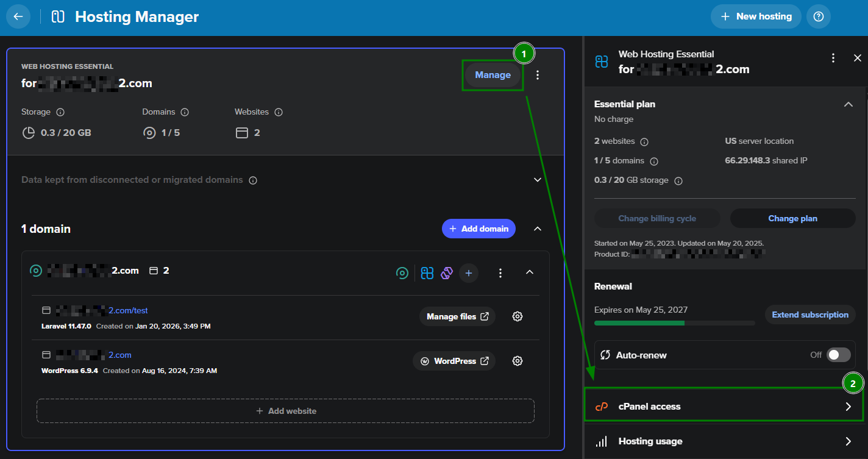Show info about 1 / 5 domains in side panel
Viewport: 868px width, 459px height.
[654, 162]
